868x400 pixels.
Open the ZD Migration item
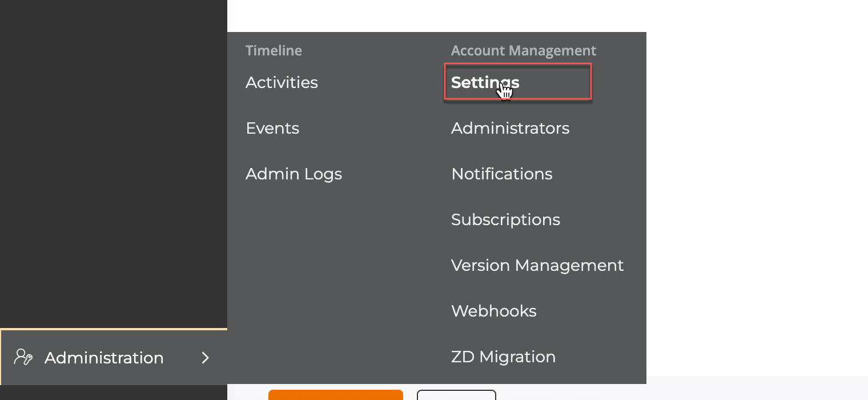pos(503,357)
